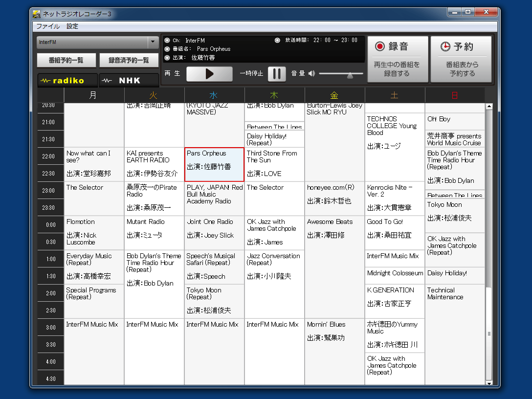Click the 番組名 indicator dot
Viewport: 532px width, 399px height.
[x=167, y=49]
